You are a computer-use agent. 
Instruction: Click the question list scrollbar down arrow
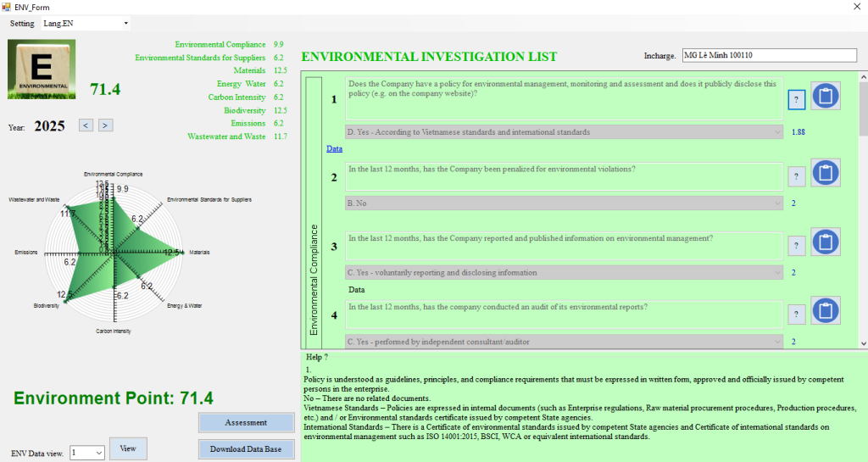863,343
